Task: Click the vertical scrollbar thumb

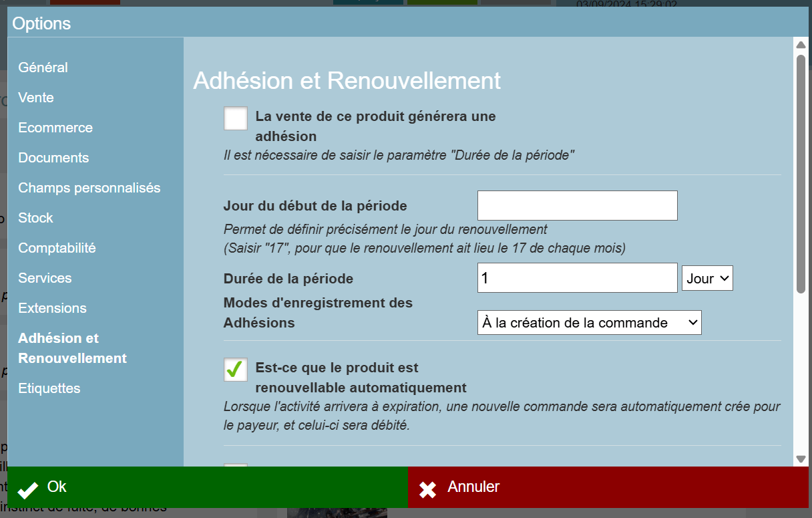Action: click(801, 174)
